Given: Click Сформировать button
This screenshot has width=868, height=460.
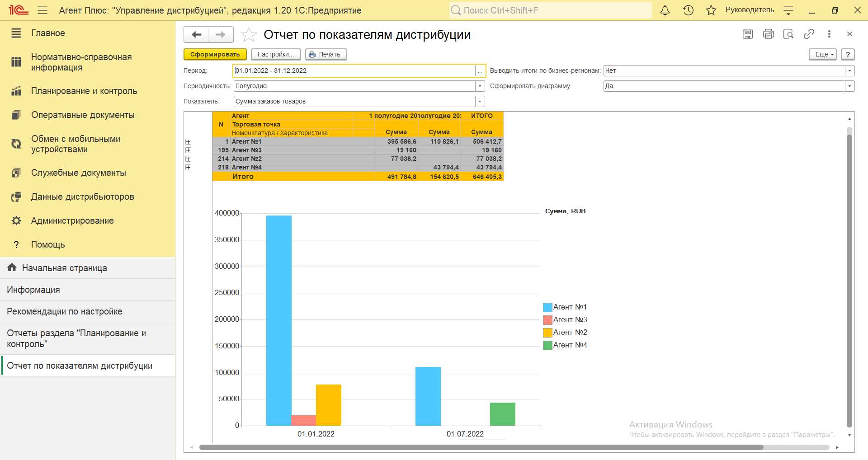Looking at the screenshot, I should pos(215,54).
